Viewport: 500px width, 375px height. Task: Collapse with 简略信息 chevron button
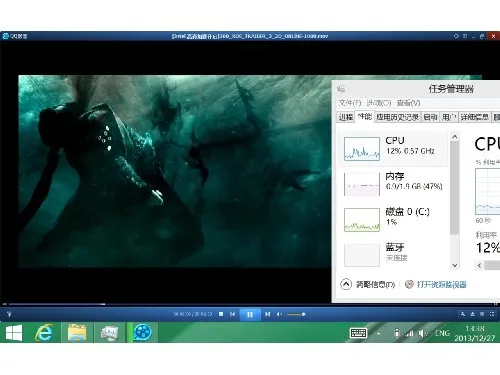(x=346, y=284)
